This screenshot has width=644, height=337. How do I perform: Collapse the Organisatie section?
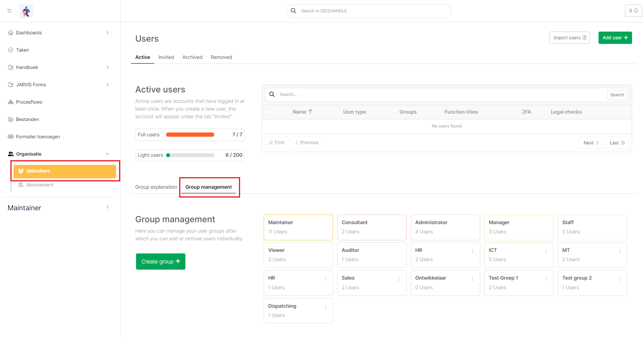[108, 154]
